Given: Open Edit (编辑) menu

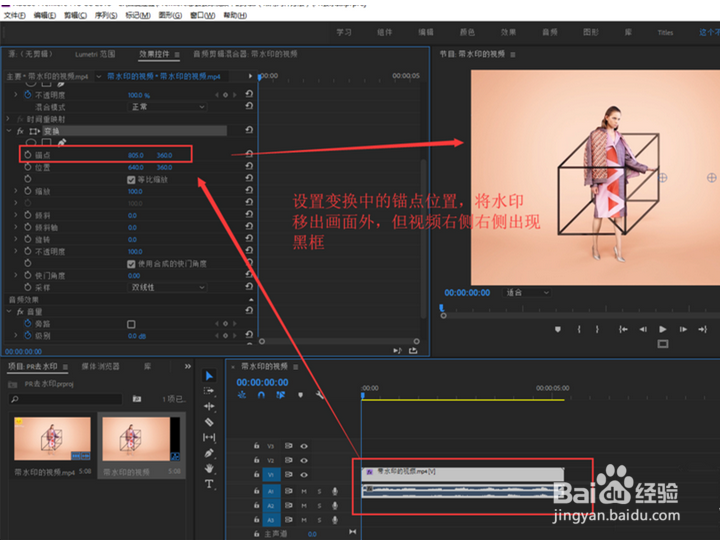Looking at the screenshot, I should 45,15.
